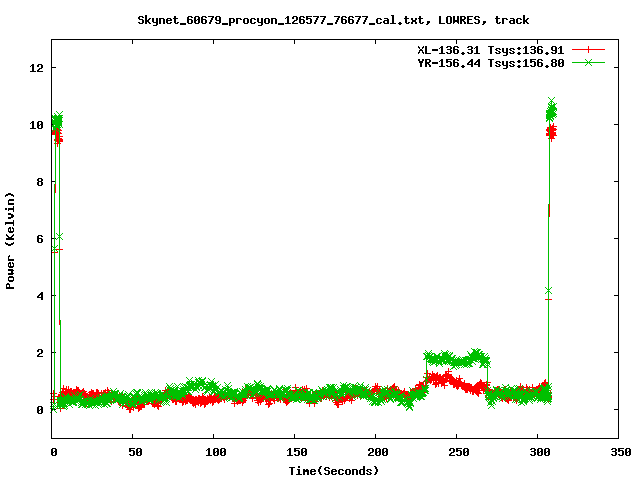The image size is (640, 480).
Task: Click legend entry XL-136.31 Tsys:136.91
Action: (x=491, y=50)
